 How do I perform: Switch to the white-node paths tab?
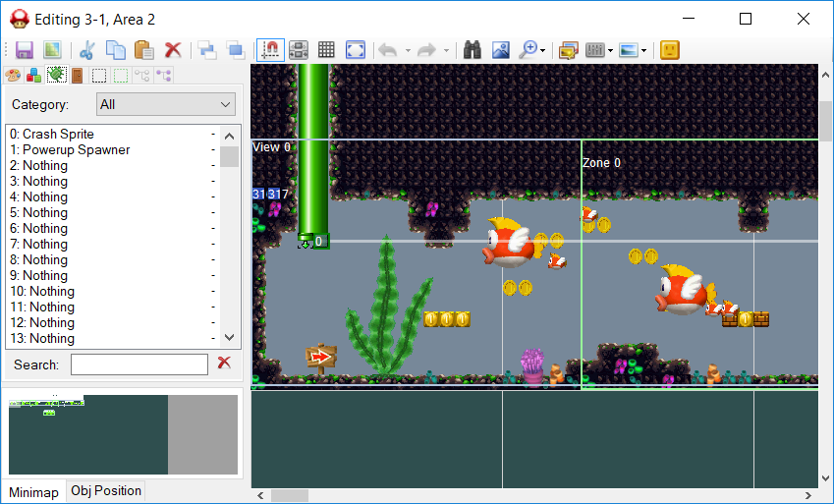[x=142, y=76]
